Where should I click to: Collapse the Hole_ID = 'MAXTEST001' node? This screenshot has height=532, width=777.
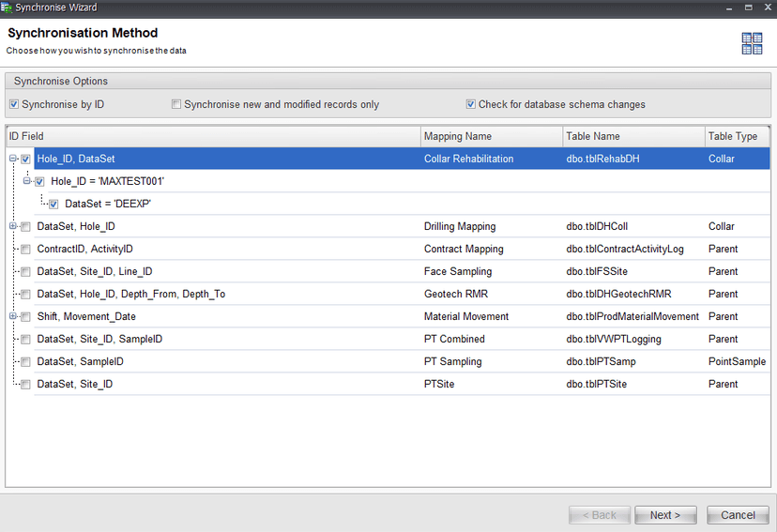coord(27,181)
